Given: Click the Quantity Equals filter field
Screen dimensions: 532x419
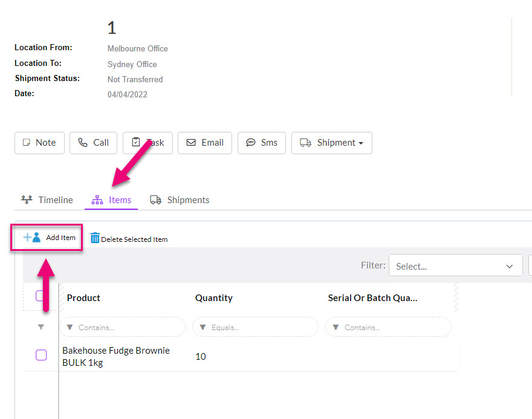Looking at the screenshot, I should click(255, 327).
